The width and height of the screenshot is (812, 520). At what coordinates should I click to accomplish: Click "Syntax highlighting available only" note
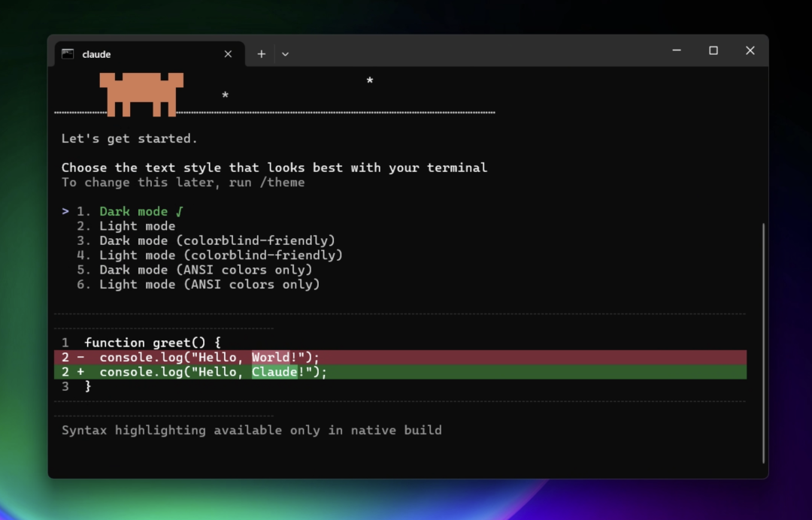(x=252, y=430)
